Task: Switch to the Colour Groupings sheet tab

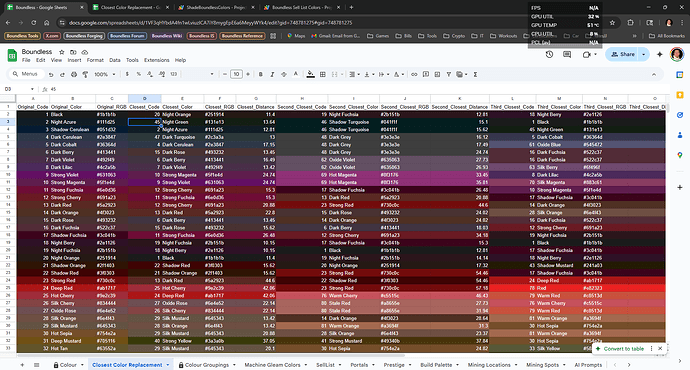Action: coord(207,365)
